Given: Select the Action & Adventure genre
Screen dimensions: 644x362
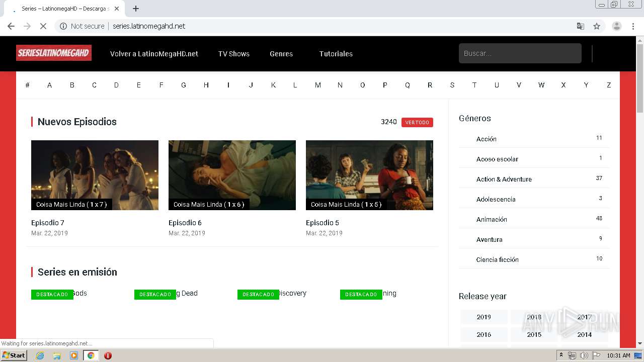Looking at the screenshot, I should [x=504, y=179].
